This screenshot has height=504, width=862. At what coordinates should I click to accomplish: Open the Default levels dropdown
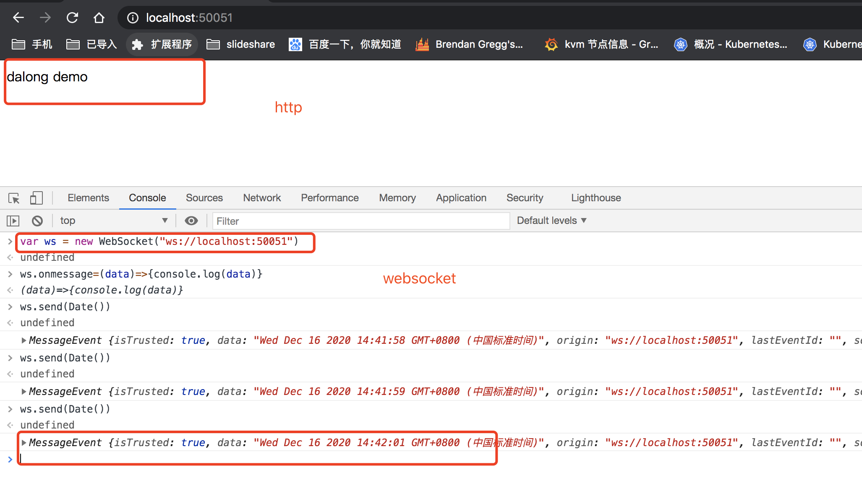pos(551,221)
